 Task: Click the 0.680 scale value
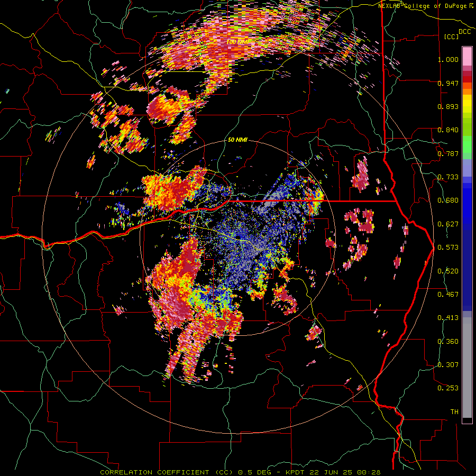[448, 200]
